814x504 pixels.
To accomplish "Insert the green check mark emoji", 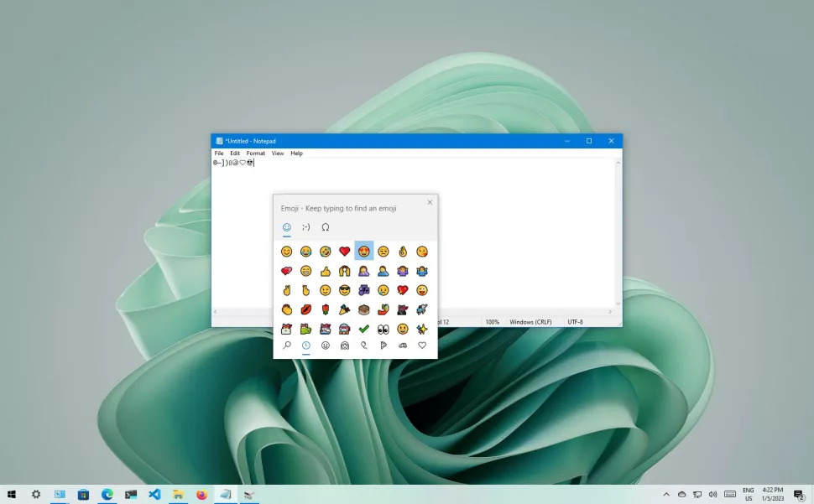I will [364, 329].
